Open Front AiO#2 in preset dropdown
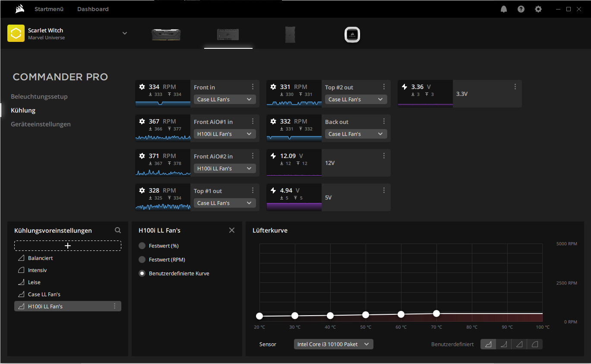 pos(225,168)
